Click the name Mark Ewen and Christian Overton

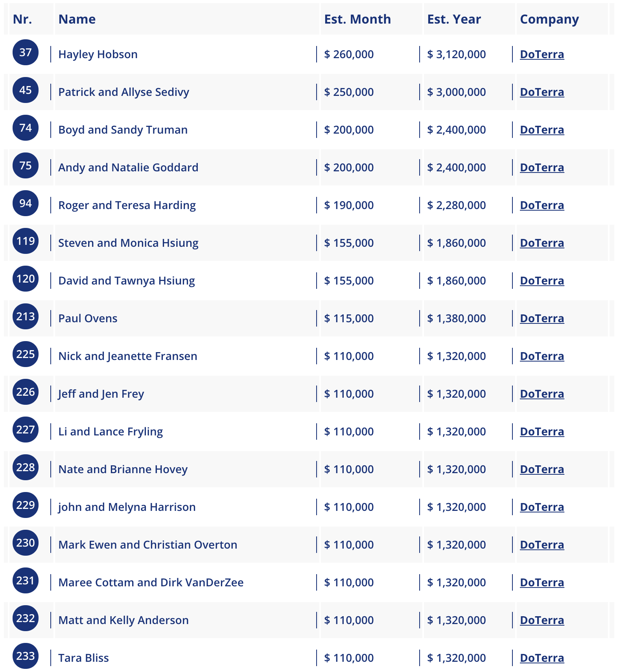(148, 545)
